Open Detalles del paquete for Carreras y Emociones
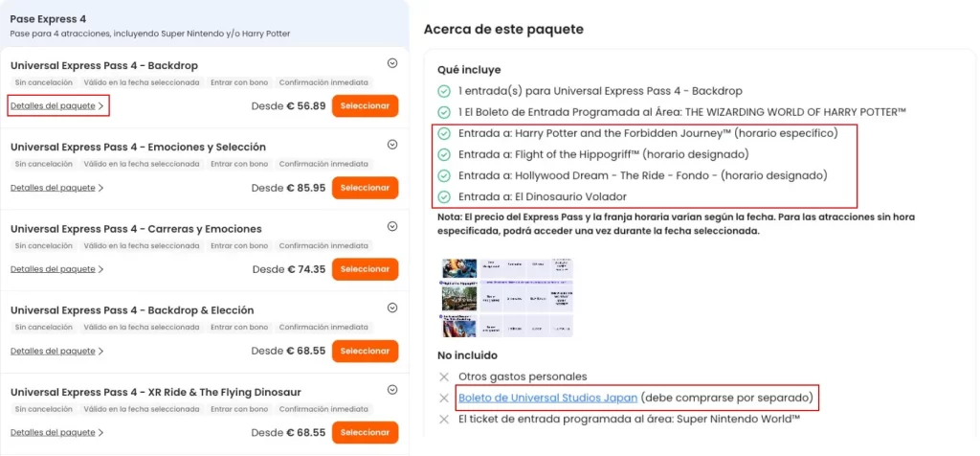The image size is (980, 456). tap(56, 269)
